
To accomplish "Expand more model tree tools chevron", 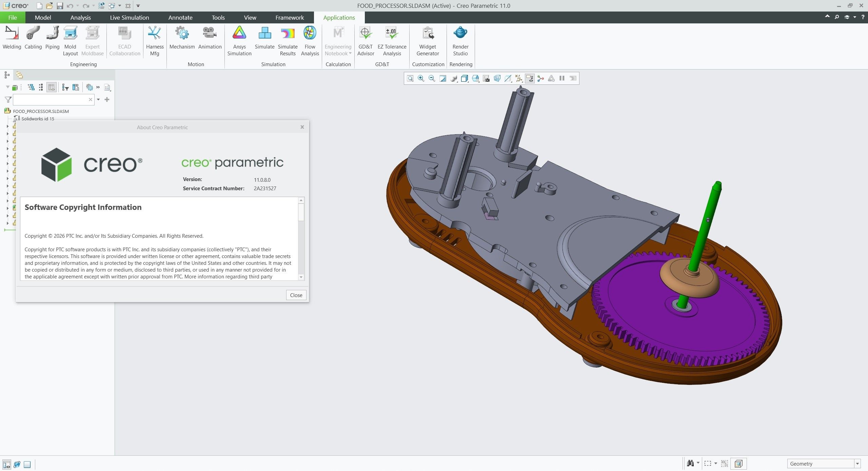I will [98, 87].
